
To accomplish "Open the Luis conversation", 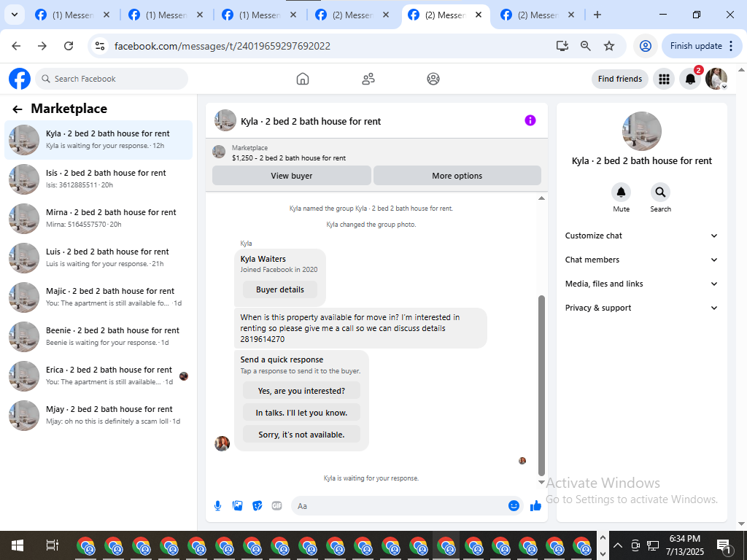I will (98, 257).
